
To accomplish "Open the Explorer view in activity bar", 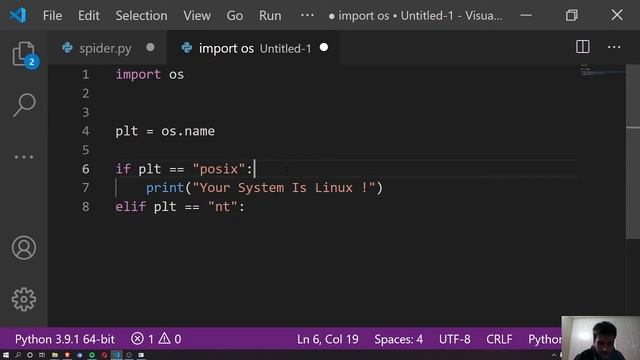I will point(24,55).
